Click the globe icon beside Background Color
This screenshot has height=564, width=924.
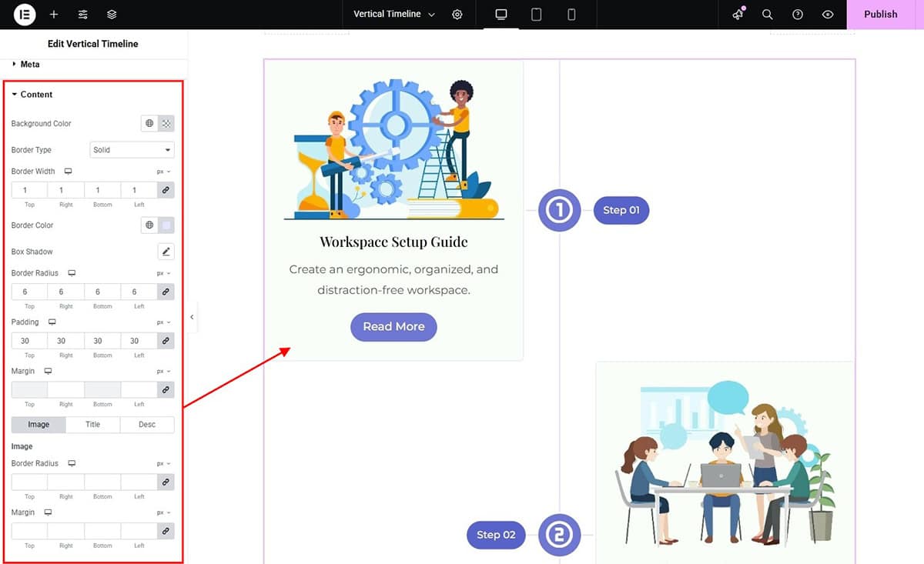(x=149, y=123)
